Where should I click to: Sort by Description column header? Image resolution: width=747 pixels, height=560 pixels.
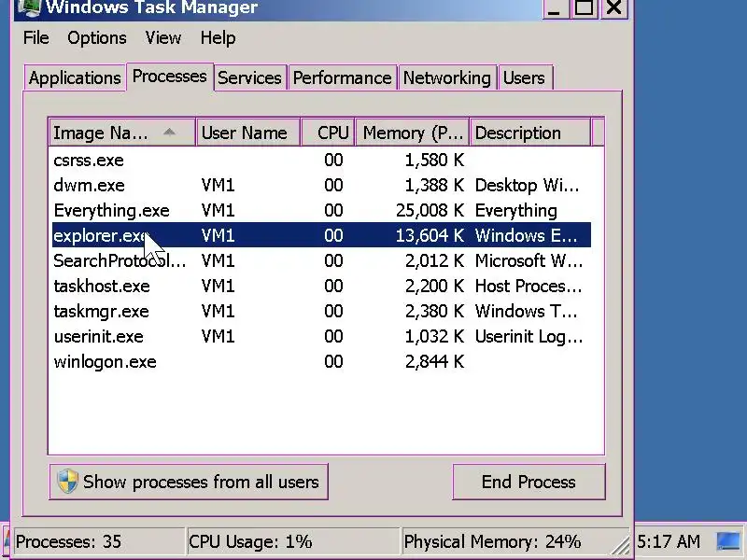tap(529, 133)
